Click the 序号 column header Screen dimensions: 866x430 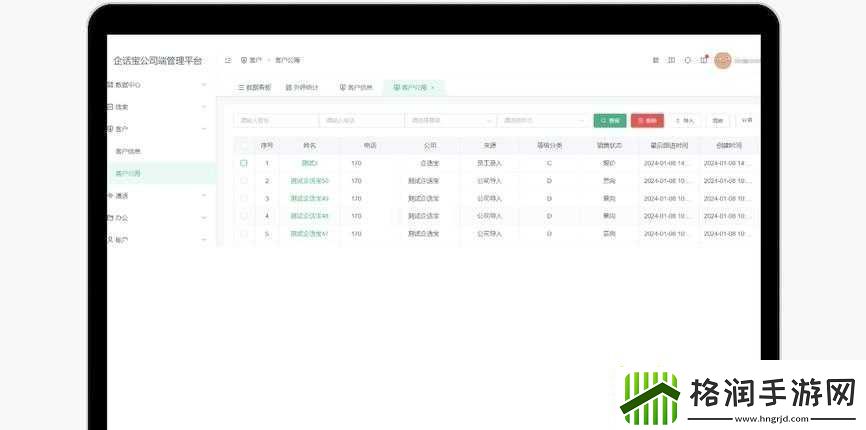(267, 146)
